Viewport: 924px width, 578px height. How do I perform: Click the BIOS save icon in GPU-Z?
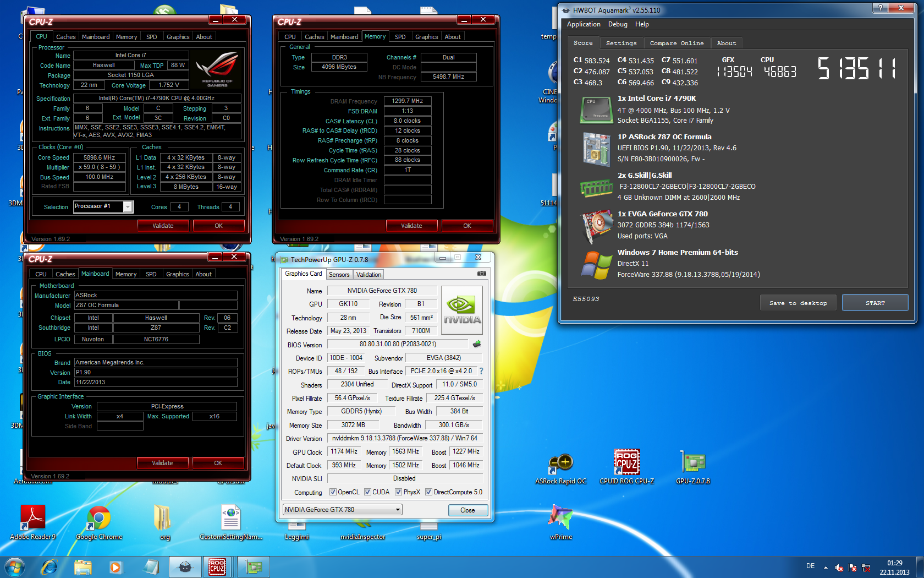(x=477, y=344)
